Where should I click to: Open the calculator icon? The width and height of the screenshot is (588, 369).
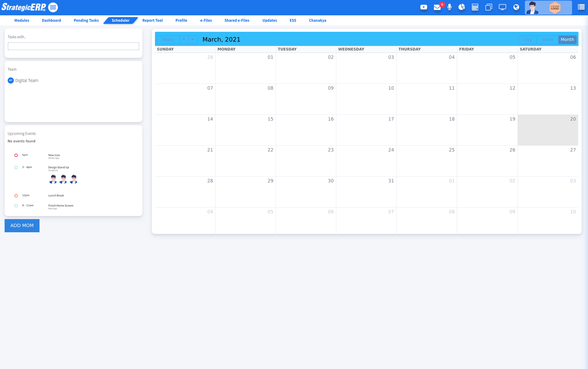[475, 7]
